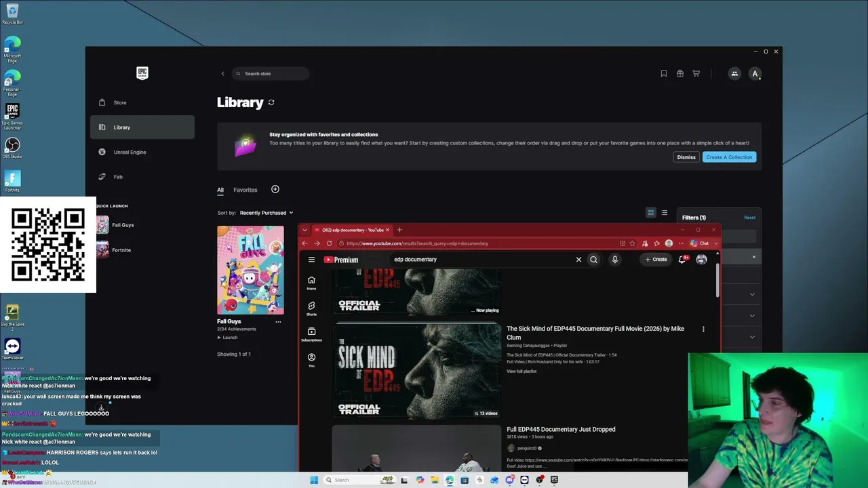Open the browser tab list dropdown
This screenshot has height=488, width=868.
(x=305, y=230)
